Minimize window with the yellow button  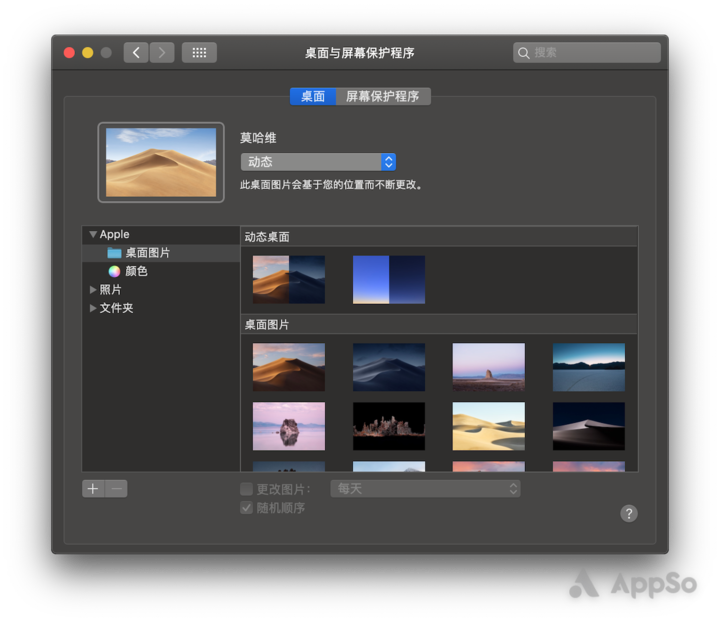tap(88, 53)
